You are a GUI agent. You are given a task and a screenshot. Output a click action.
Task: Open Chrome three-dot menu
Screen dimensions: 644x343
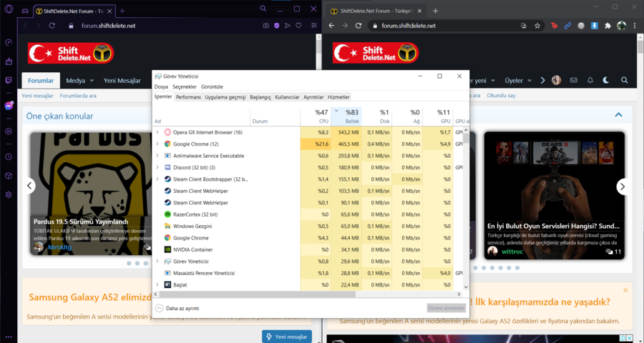(x=635, y=26)
